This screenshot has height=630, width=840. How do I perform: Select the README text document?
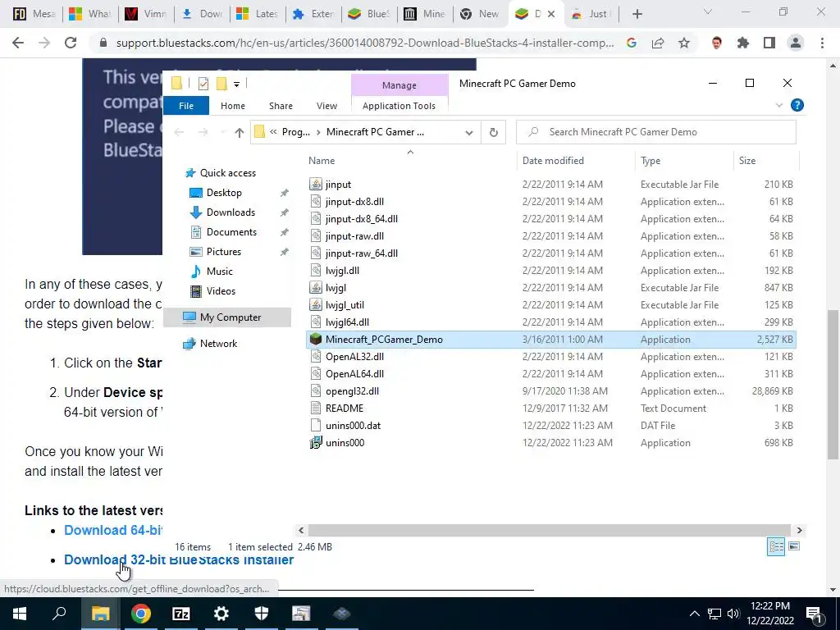(344, 409)
